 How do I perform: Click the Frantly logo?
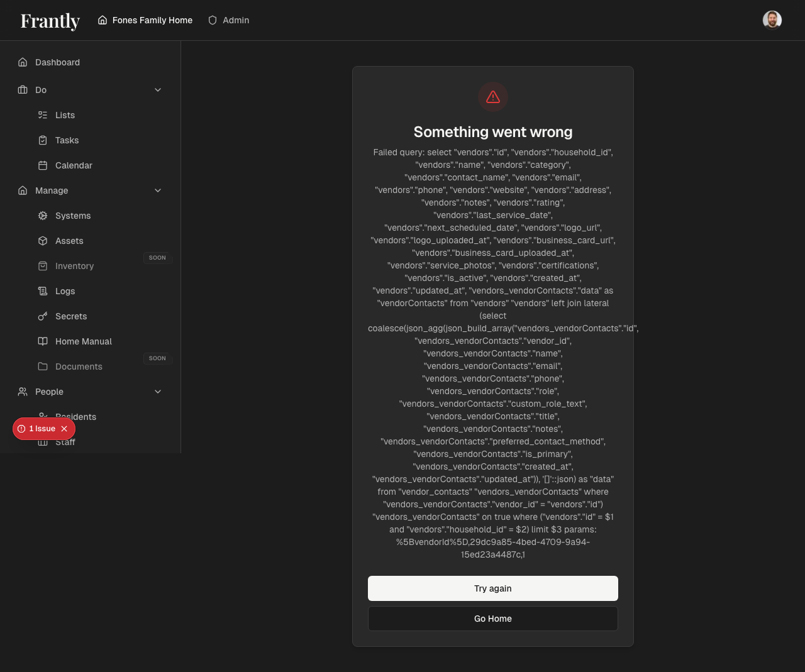coord(50,21)
